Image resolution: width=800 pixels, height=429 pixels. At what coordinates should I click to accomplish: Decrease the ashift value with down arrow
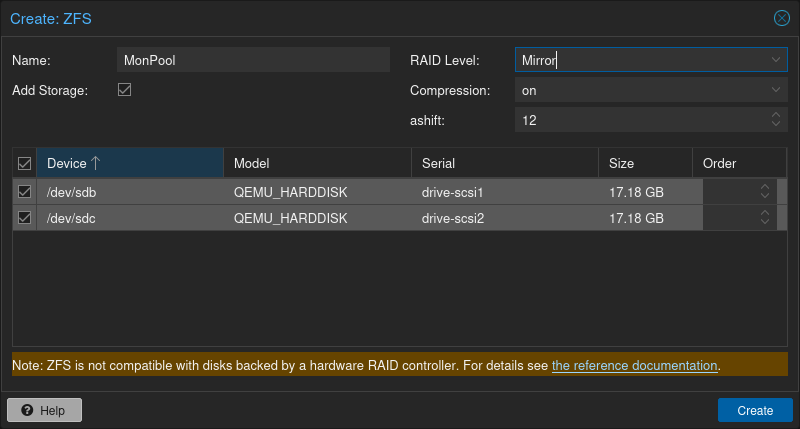point(776,124)
